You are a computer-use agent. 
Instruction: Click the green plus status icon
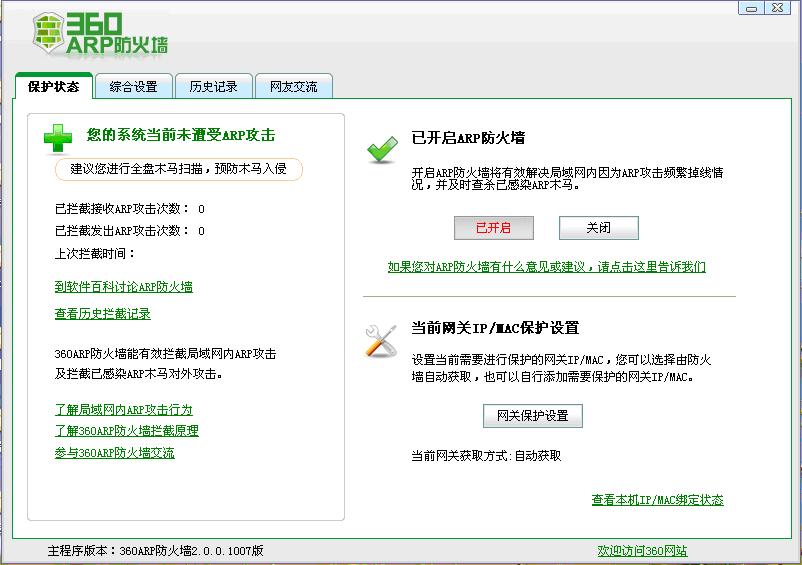coord(58,140)
